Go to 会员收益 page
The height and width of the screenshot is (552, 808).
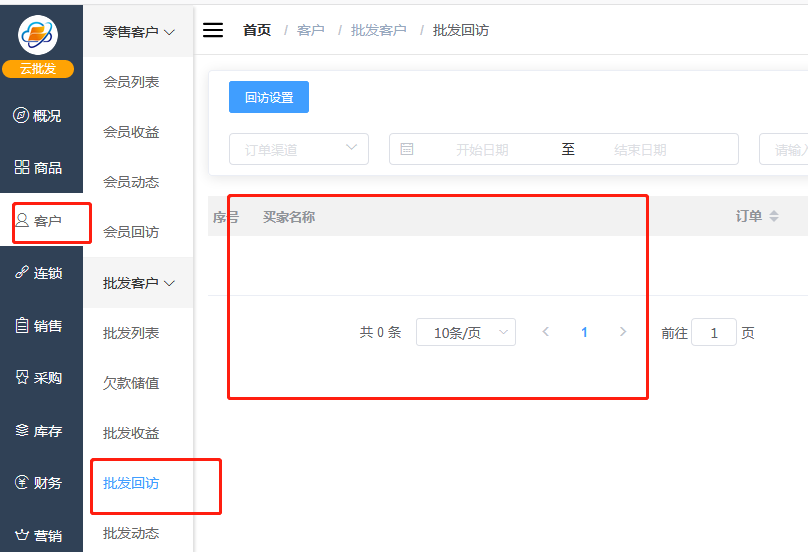[131, 132]
